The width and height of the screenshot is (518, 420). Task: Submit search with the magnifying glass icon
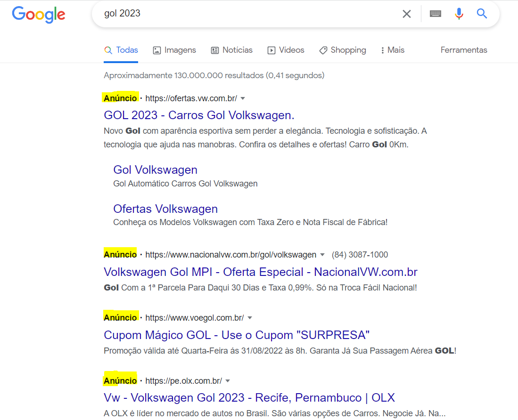[x=482, y=14]
